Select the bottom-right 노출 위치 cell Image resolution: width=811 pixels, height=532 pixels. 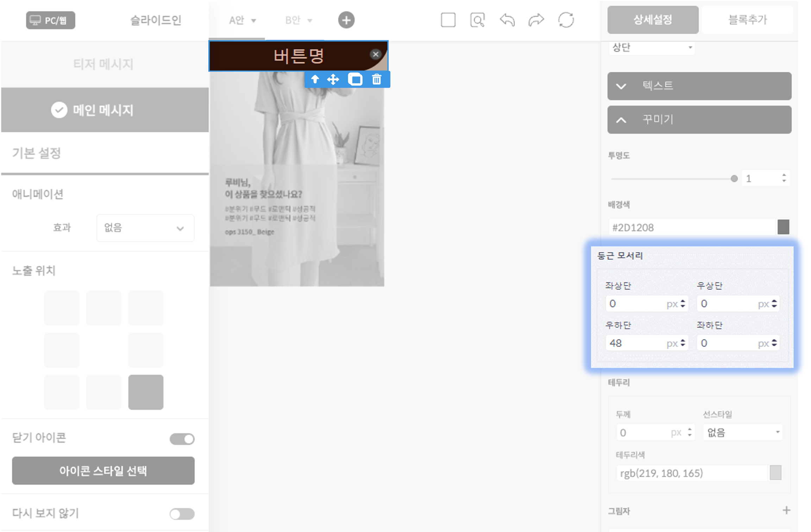(146, 392)
